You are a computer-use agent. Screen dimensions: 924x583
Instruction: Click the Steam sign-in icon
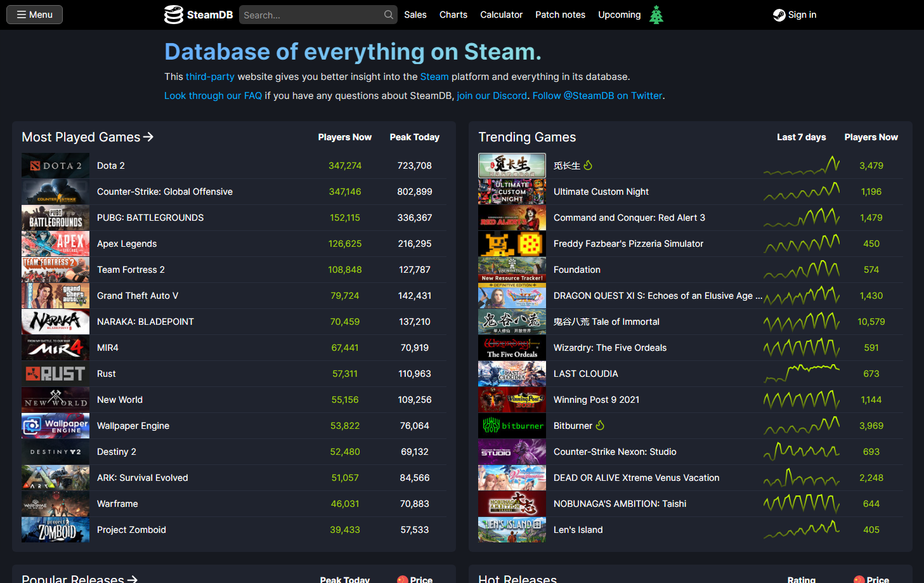[x=779, y=15]
